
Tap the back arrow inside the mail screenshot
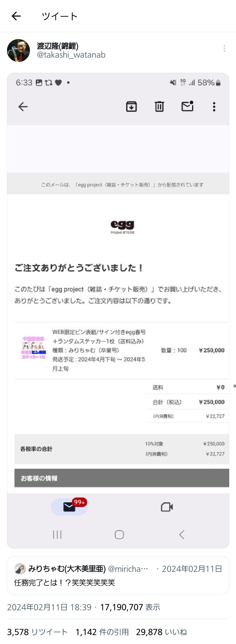pos(23,107)
